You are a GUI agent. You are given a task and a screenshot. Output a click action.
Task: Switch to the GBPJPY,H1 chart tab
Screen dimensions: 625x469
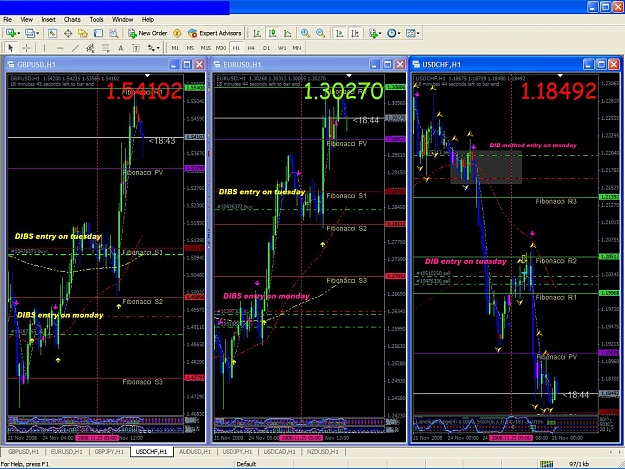pos(109,451)
